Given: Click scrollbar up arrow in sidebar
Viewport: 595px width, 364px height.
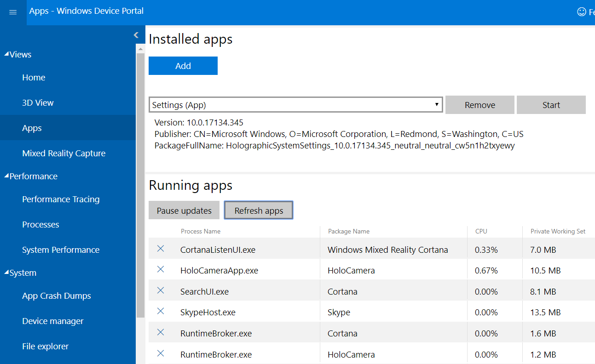Looking at the screenshot, I should (x=141, y=48).
